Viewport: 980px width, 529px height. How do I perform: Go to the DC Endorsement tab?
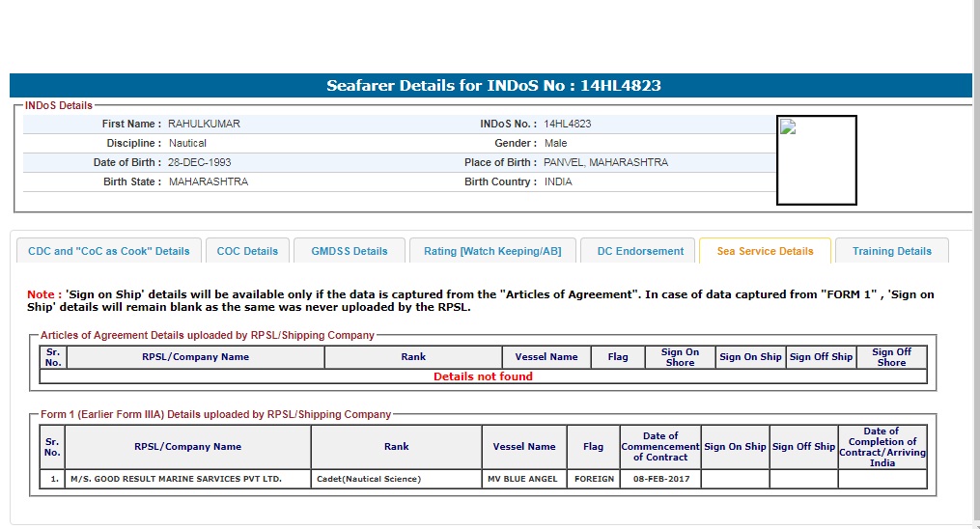tap(640, 251)
